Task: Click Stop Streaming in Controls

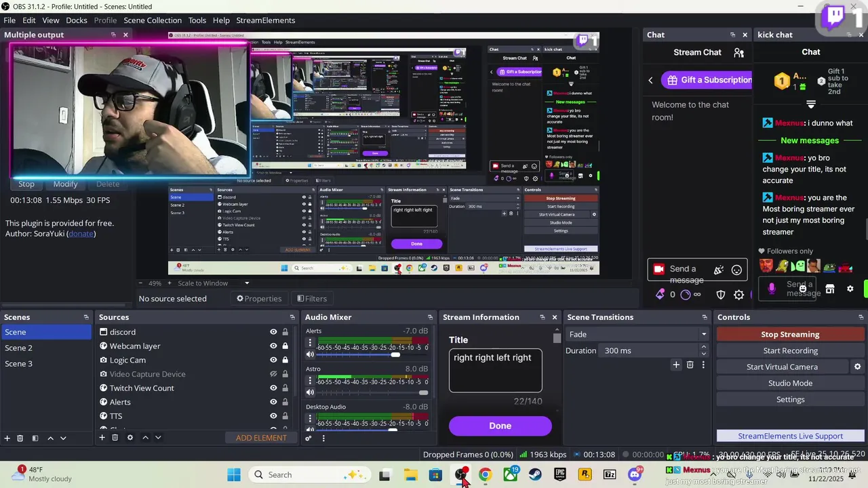Action: click(x=790, y=334)
